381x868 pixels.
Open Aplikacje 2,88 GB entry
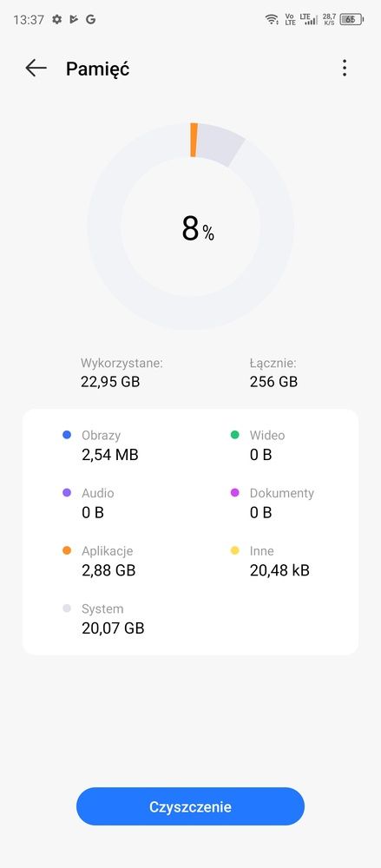[100, 561]
